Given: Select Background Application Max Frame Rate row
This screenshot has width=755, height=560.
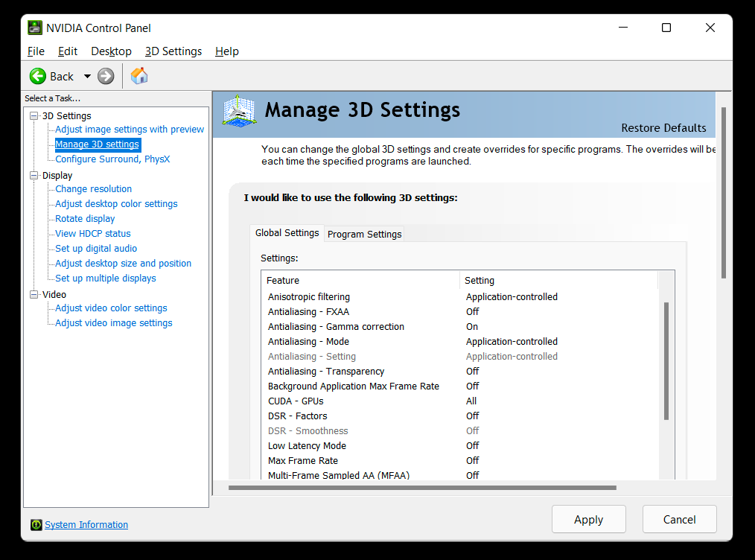Looking at the screenshot, I should [462, 386].
